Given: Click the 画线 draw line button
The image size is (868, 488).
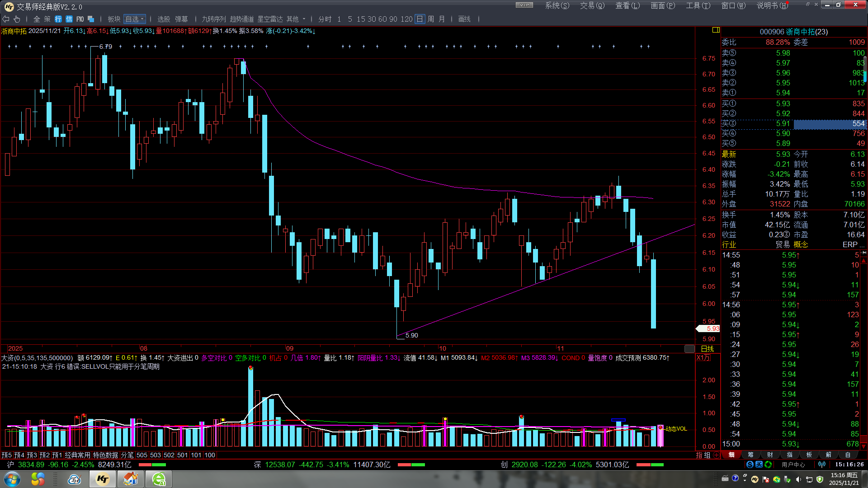Looking at the screenshot, I should point(464,19).
